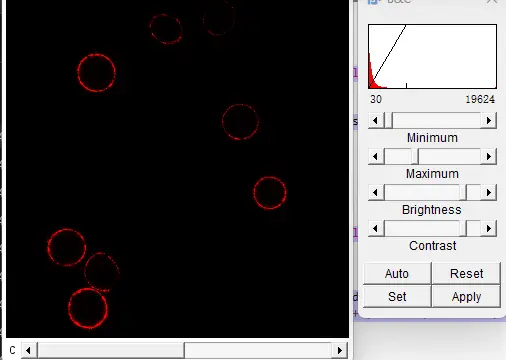Click the Reset button
The image size is (506, 360).
pyautogui.click(x=466, y=274)
